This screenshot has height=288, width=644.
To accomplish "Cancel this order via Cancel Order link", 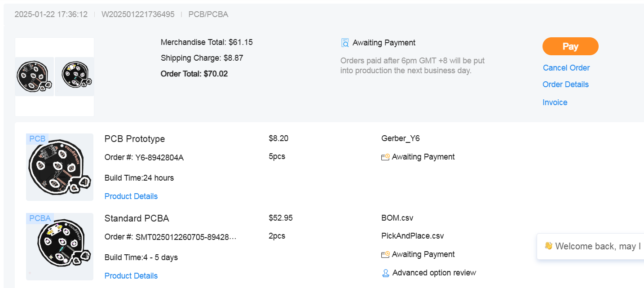I will pos(566,68).
